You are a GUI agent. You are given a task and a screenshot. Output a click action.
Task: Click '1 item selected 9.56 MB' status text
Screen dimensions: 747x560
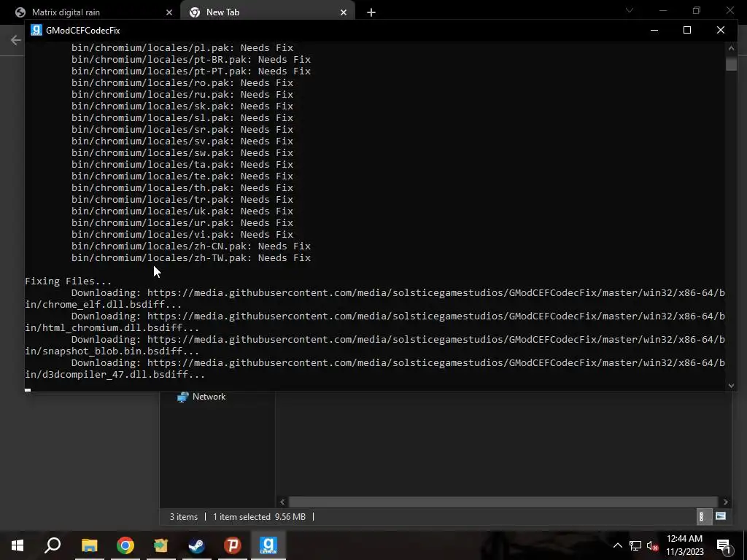click(x=259, y=517)
